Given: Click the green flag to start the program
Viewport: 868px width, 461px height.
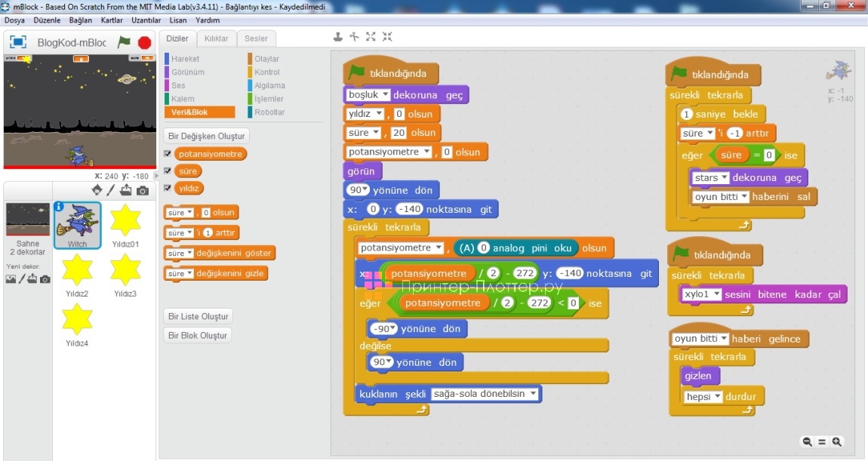Looking at the screenshot, I should [124, 43].
